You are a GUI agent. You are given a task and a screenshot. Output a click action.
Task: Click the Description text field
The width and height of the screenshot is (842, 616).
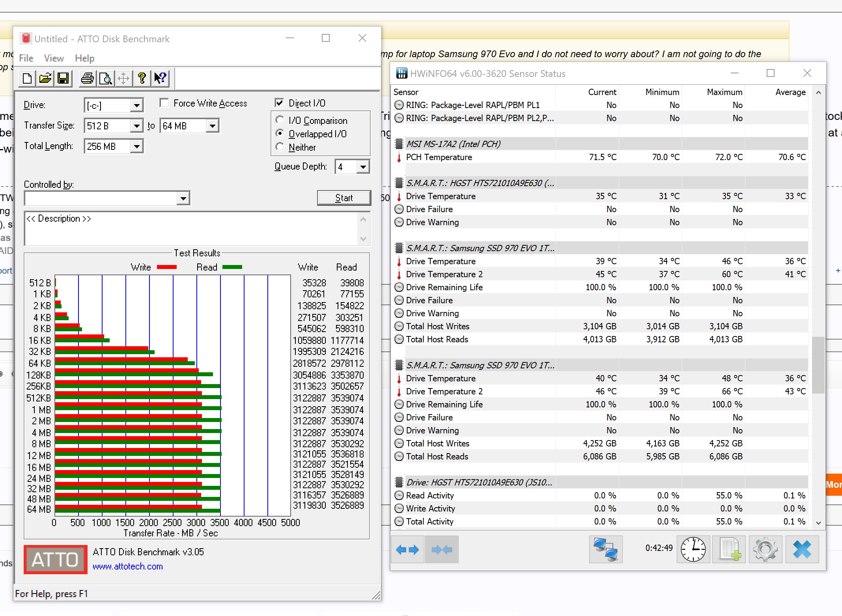[x=192, y=229]
